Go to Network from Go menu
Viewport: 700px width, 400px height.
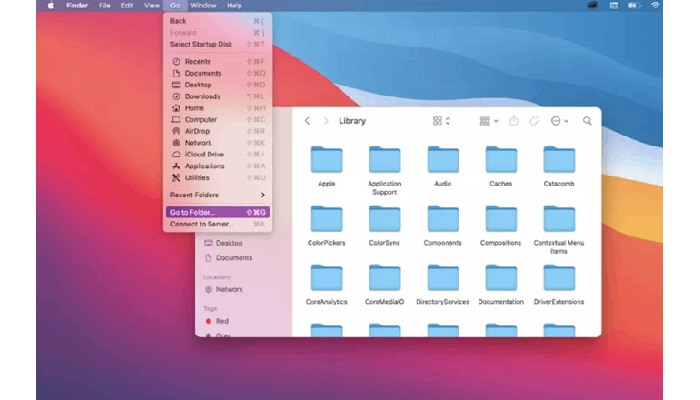click(217, 143)
